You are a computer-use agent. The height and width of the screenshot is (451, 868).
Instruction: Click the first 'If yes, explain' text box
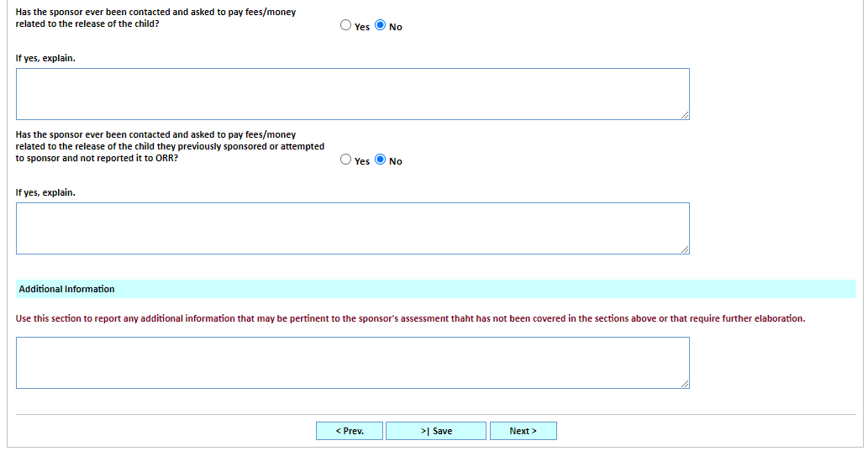click(x=352, y=94)
